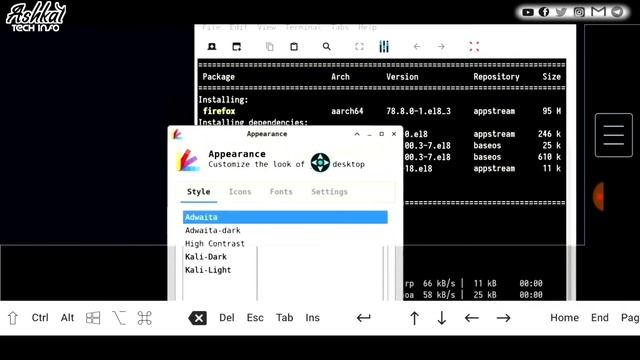Select the Adwaita style

click(x=285, y=217)
